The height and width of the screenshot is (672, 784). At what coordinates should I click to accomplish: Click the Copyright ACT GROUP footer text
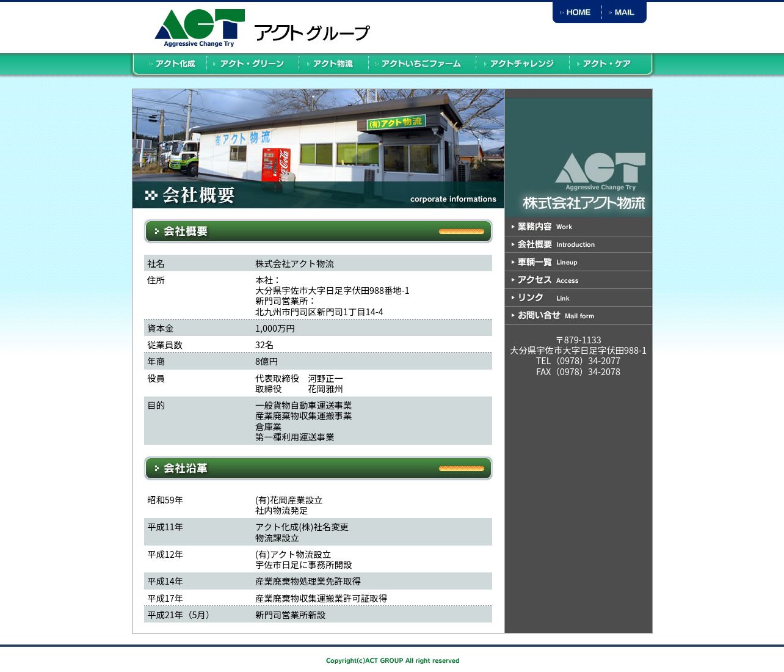click(393, 660)
